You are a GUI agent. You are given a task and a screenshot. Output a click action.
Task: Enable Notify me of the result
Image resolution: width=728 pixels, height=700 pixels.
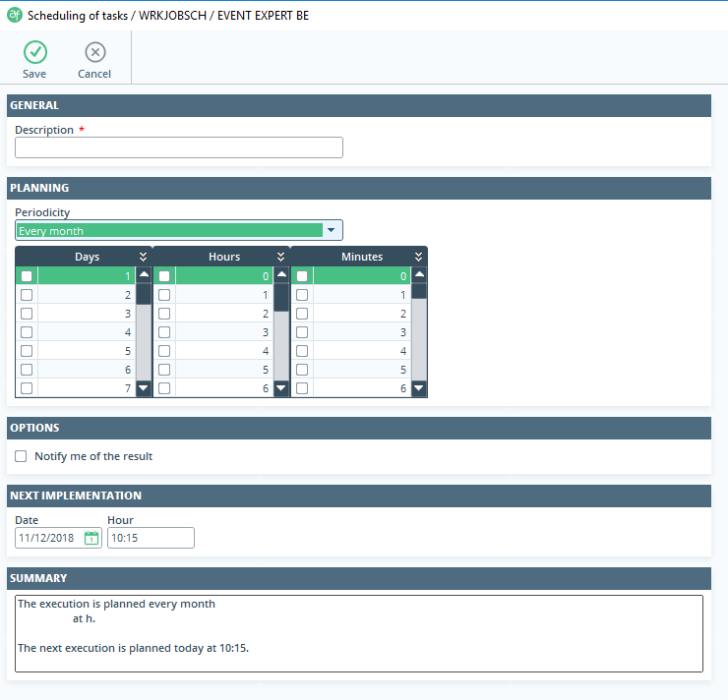[x=22, y=456]
